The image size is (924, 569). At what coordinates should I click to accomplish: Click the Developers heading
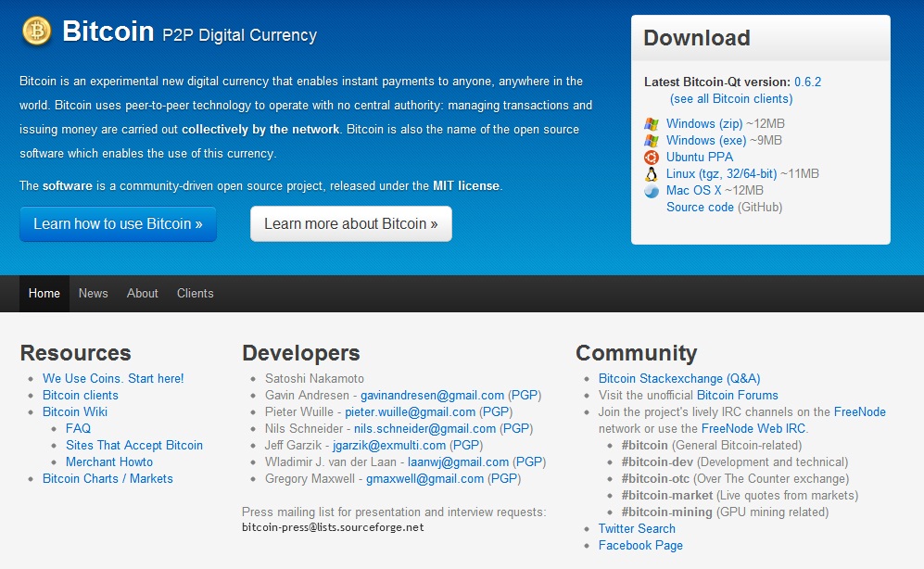click(x=300, y=353)
